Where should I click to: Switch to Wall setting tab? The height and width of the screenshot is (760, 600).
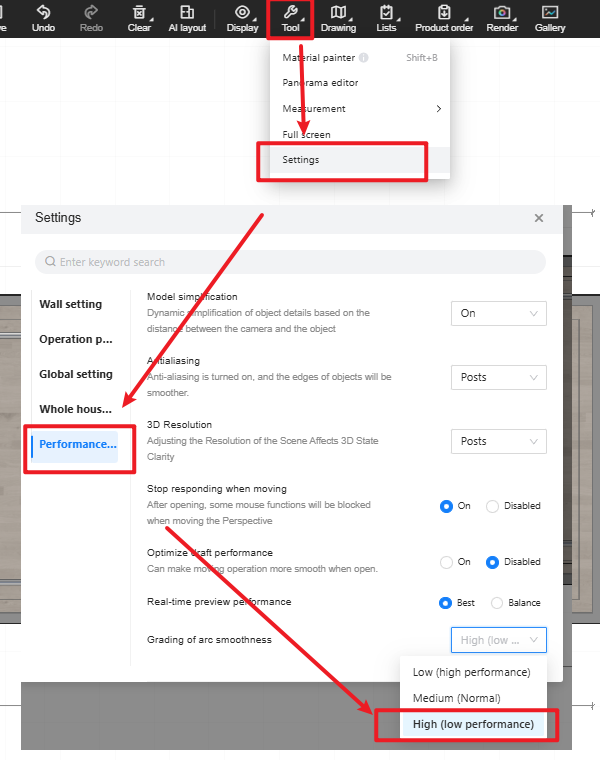tap(71, 304)
